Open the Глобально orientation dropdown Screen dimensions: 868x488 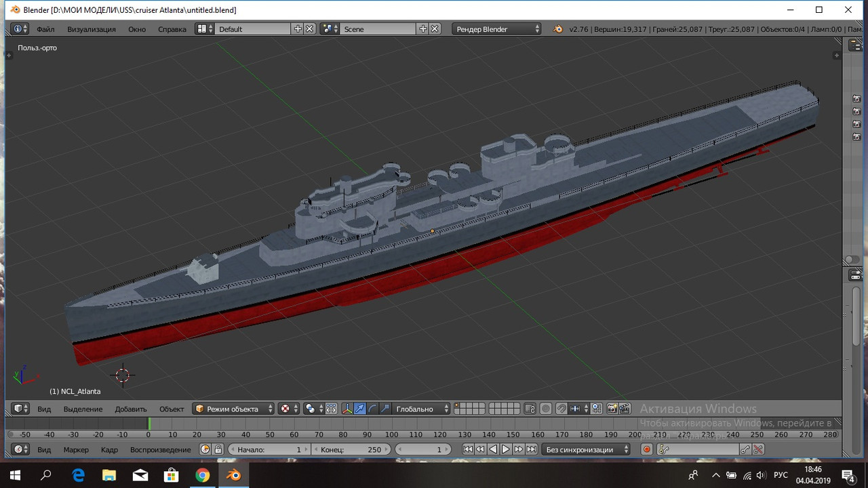click(421, 409)
